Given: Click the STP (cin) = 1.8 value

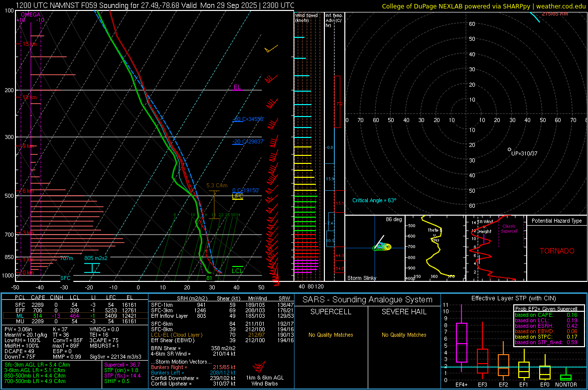Looking at the screenshot, I should click(122, 370).
